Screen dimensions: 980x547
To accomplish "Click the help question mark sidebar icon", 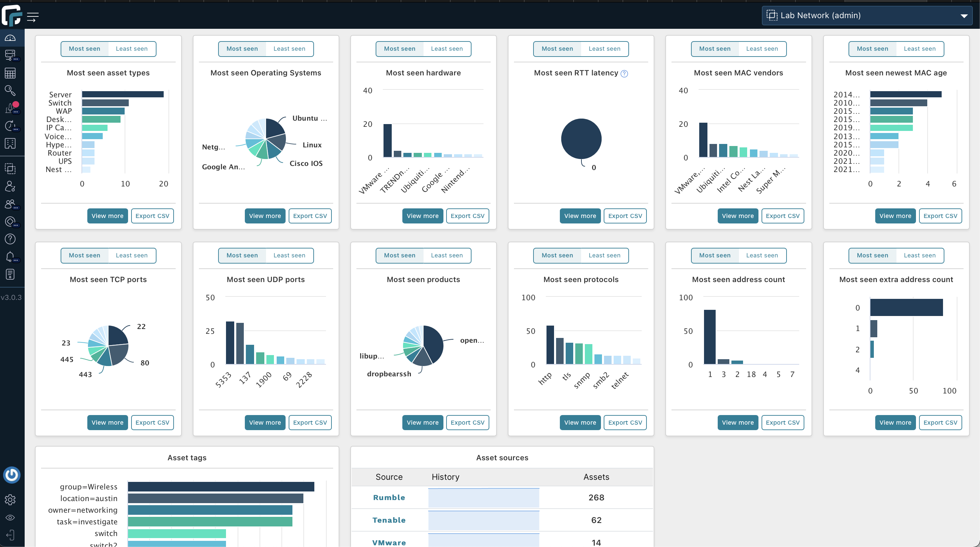I will pyautogui.click(x=10, y=239).
